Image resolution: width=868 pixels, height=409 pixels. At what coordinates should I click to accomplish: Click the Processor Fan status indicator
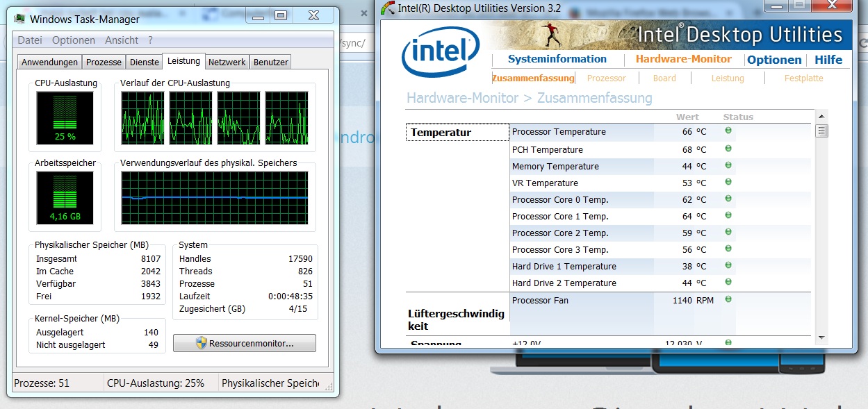[728, 299]
